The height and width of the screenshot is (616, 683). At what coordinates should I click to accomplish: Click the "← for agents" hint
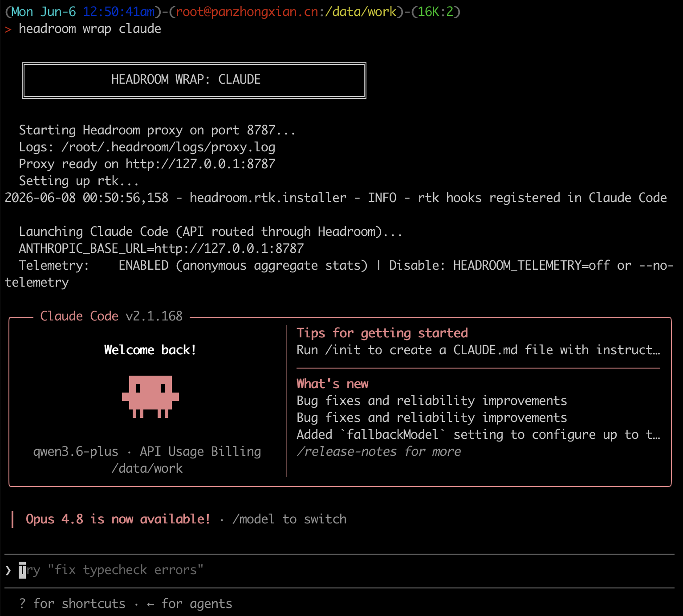pos(189,604)
